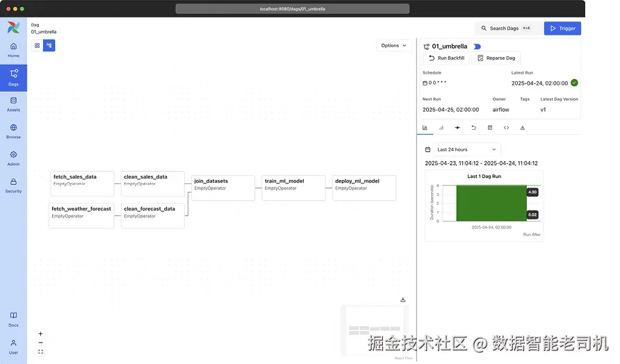Viewport: 620px width, 364px height.
Task: Switch to the grid view icon
Action: [37, 45]
